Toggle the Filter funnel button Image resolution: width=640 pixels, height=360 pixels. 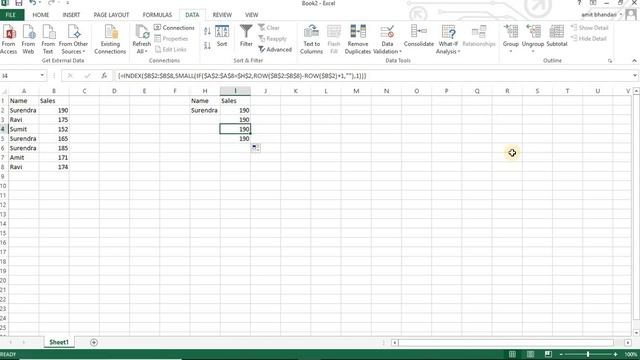click(x=246, y=36)
